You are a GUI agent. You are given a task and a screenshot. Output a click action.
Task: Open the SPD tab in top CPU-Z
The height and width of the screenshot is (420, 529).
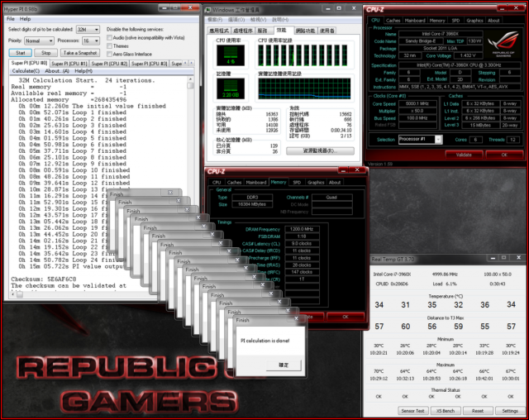click(x=455, y=21)
